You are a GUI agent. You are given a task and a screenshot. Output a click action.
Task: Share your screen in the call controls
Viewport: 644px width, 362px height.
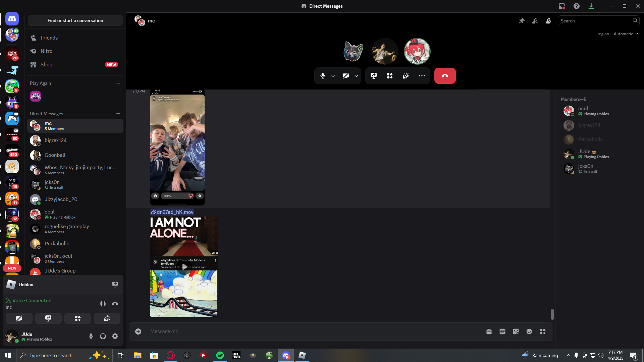(373, 76)
